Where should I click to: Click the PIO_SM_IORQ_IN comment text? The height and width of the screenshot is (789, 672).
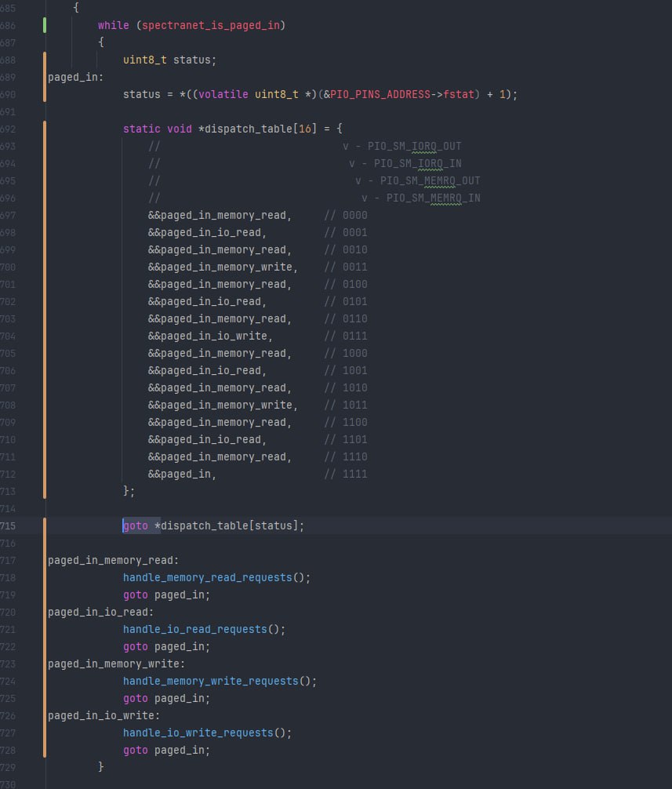[417, 164]
